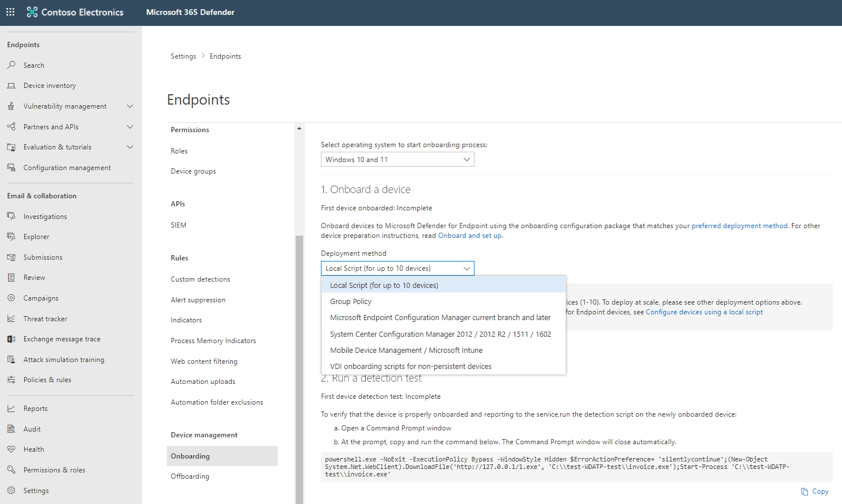842x504 pixels.
Task: Click the Contoso Electronics logo icon
Action: click(x=32, y=12)
